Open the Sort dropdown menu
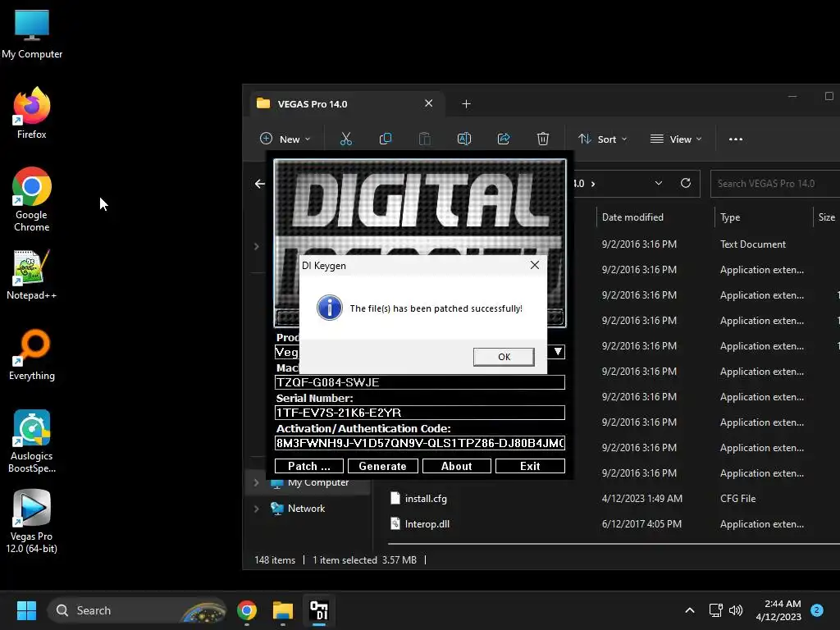Viewport: 840px width, 630px height. pyautogui.click(x=603, y=139)
